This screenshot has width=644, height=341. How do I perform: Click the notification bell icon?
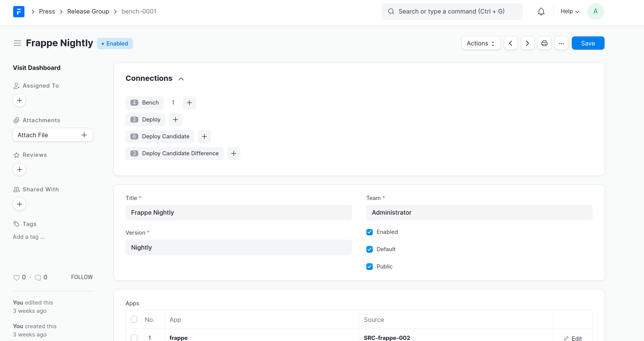(x=541, y=12)
